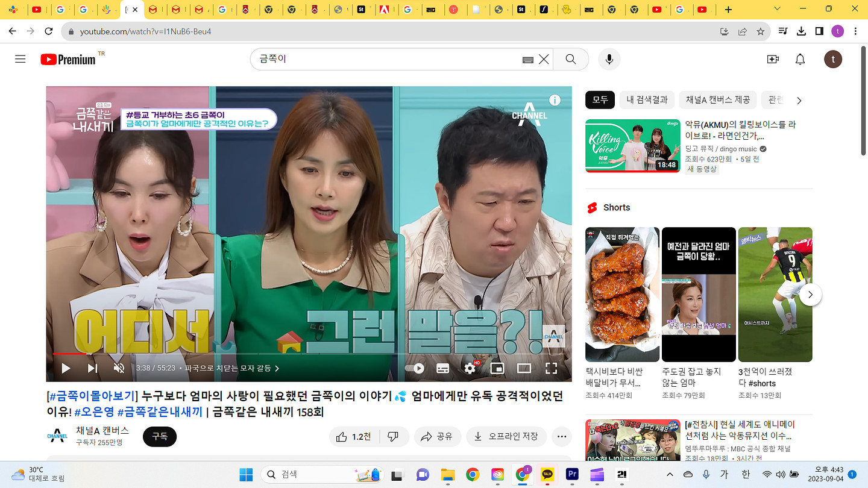The width and height of the screenshot is (868, 488).
Task: Skip to the next video
Action: (92, 368)
